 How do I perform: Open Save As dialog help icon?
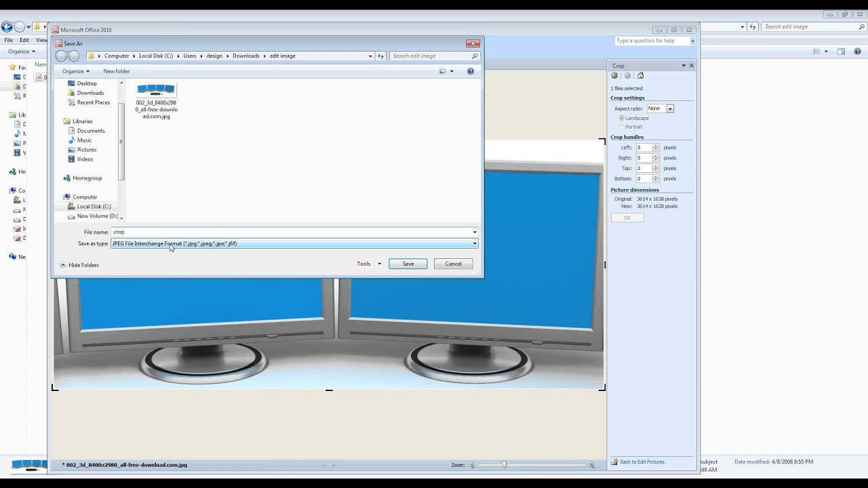click(470, 71)
